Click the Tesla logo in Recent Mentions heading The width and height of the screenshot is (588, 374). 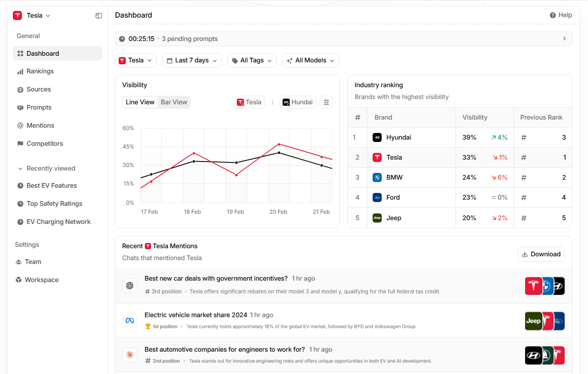148,246
